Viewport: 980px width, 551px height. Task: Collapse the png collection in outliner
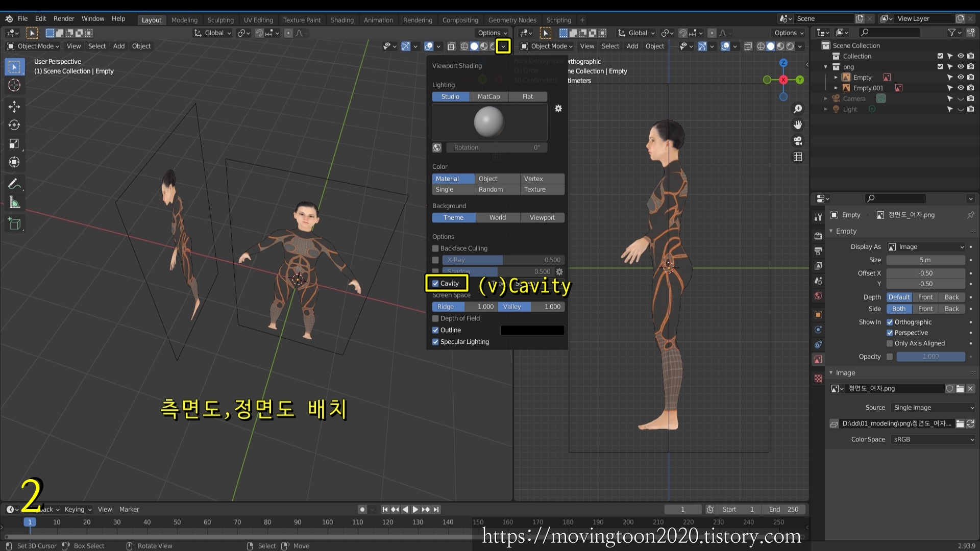825,67
